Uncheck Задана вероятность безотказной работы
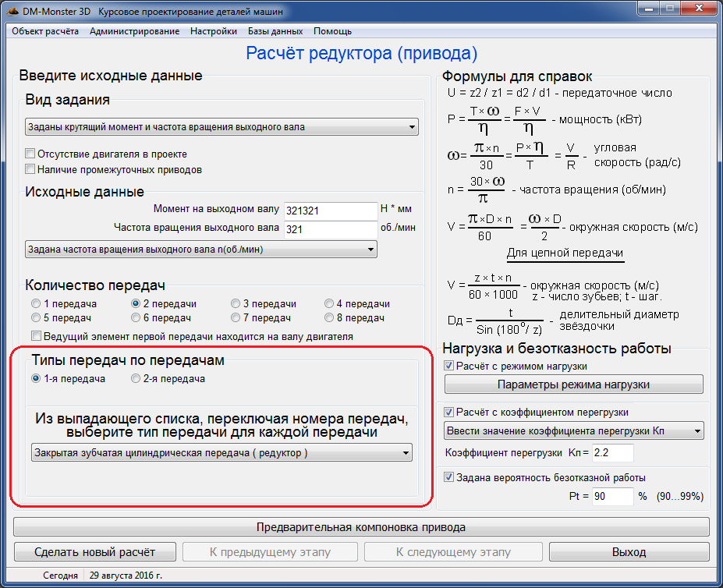Viewport: 723px width, 588px height. coord(448,477)
